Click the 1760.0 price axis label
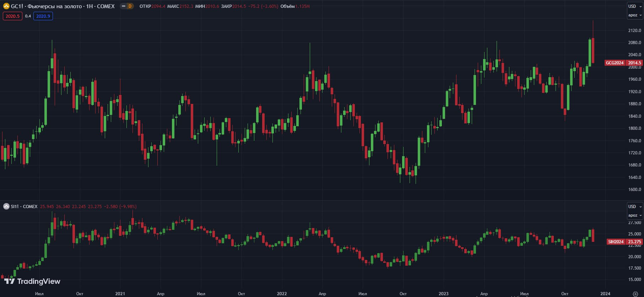The height and width of the screenshot is (297, 644). click(x=634, y=140)
